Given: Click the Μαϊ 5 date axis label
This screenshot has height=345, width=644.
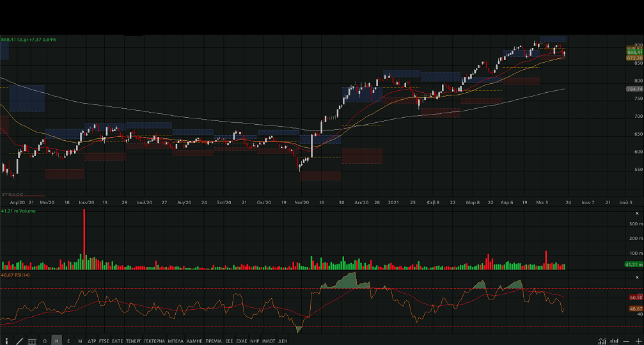Looking at the screenshot, I should point(542,202).
